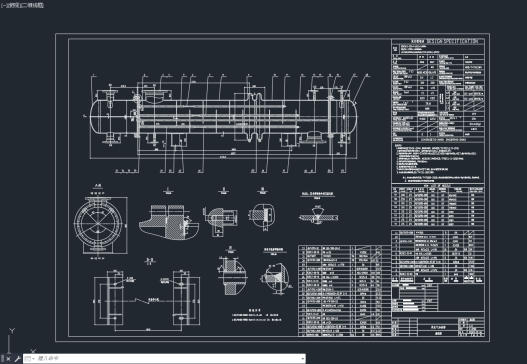Select the DESIGN SPECIFICATION title text
This screenshot has height=364, width=527.
452,41
